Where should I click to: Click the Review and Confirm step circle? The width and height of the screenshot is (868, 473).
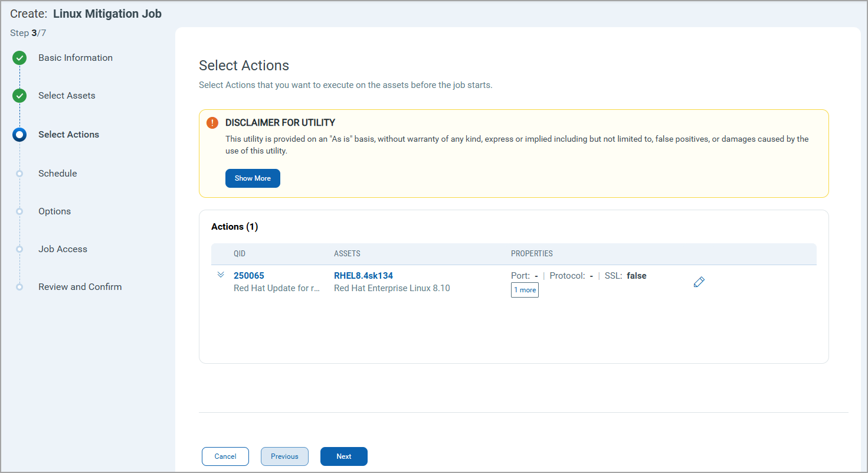pos(19,287)
